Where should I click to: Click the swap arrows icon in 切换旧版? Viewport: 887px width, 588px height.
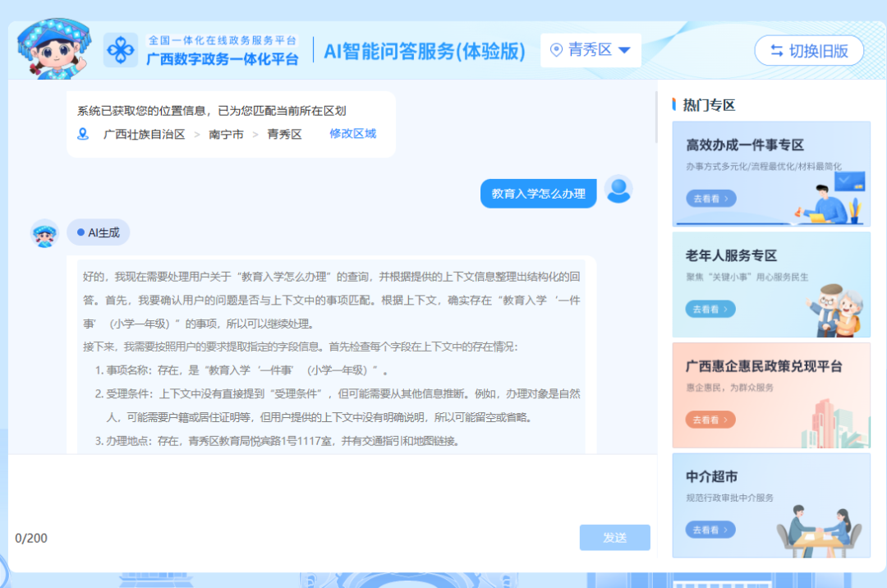coord(776,51)
